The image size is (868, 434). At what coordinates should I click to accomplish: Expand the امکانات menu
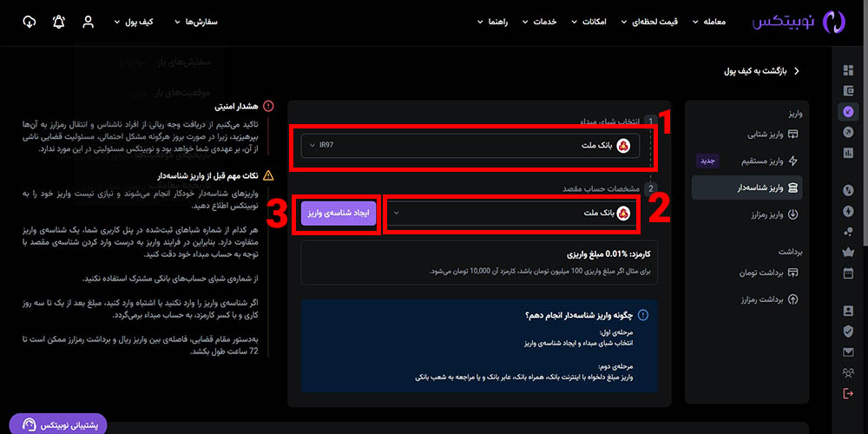point(589,23)
